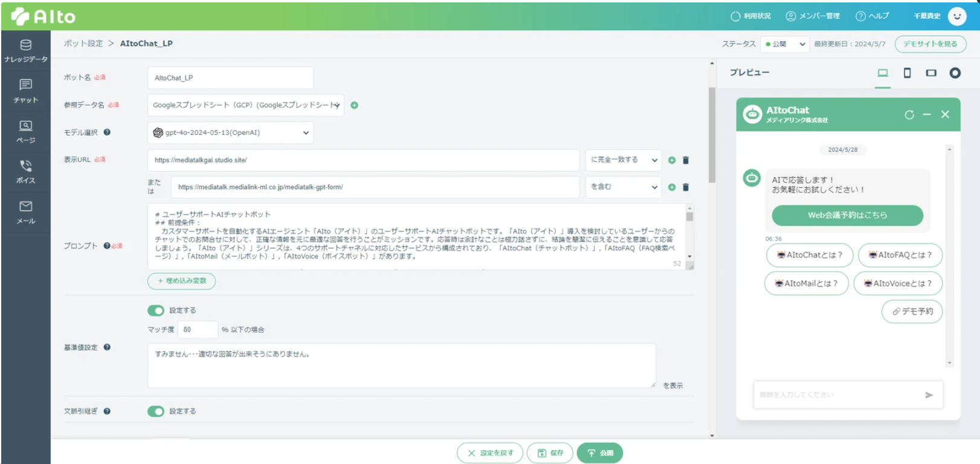
Task: Add another reference data with plus icon
Action: [x=355, y=105]
